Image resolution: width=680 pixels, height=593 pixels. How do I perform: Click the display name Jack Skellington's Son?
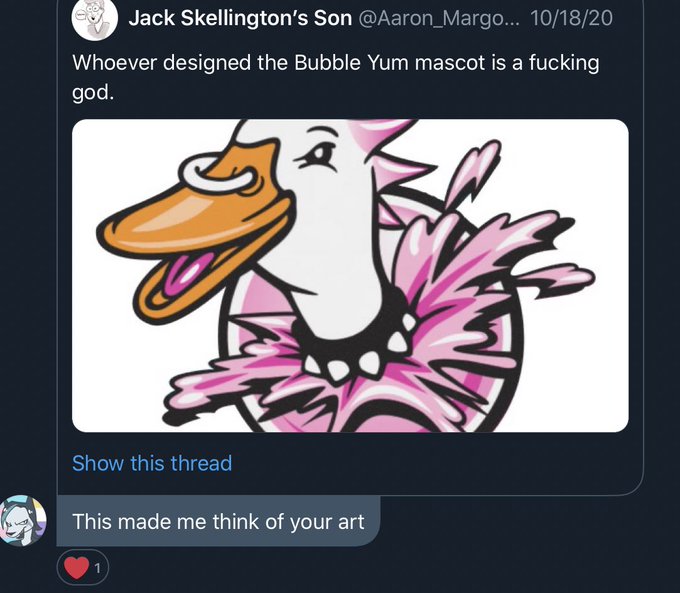(240, 18)
